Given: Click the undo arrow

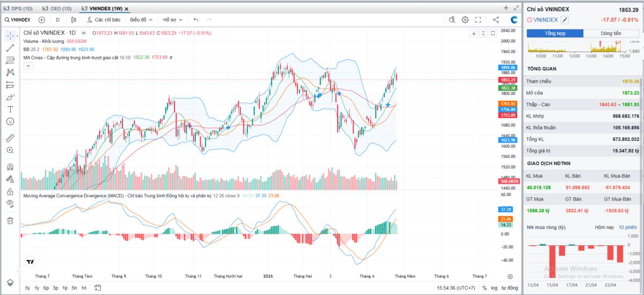Looking at the screenshot, I should pos(196,20).
